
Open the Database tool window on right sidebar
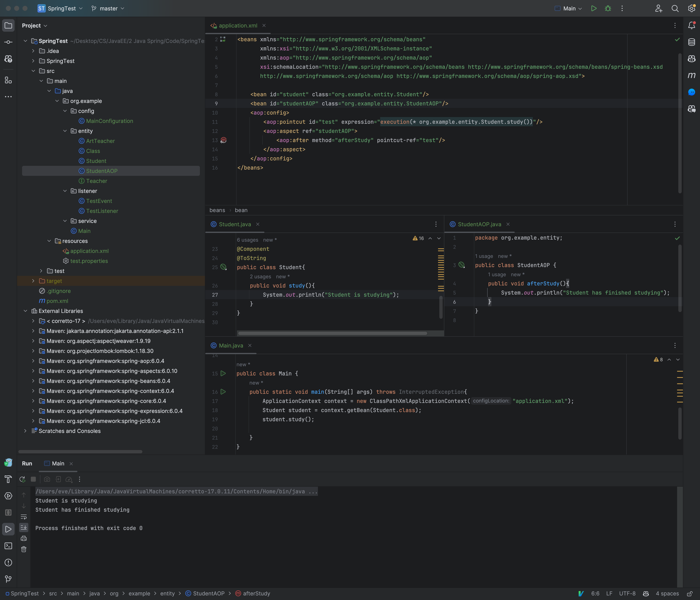(x=691, y=42)
